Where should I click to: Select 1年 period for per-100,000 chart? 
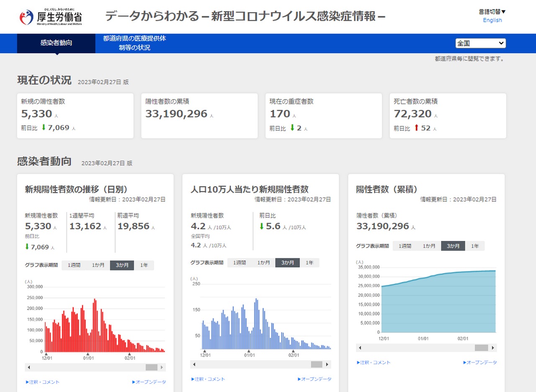pos(309,263)
